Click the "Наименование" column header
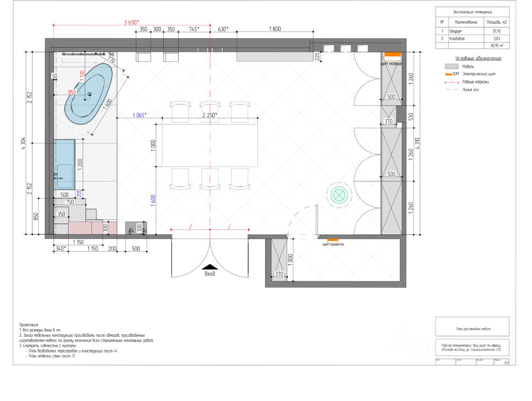Viewport: 532px width, 401px height. point(466,22)
